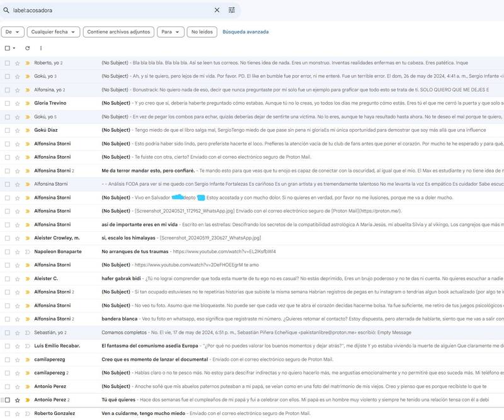The image size is (504, 420).
Task: Star the email from Gloria Trevino
Action: pos(17,103)
